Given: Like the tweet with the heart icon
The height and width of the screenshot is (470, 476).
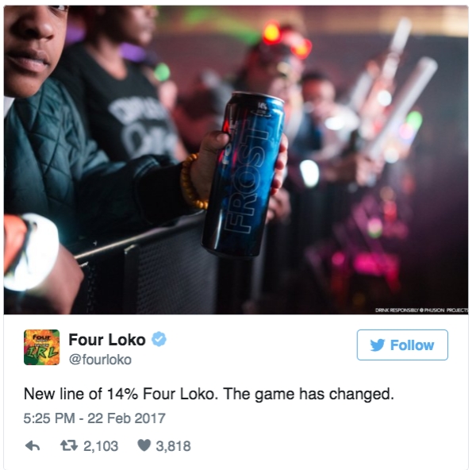Looking at the screenshot, I should [x=144, y=445].
